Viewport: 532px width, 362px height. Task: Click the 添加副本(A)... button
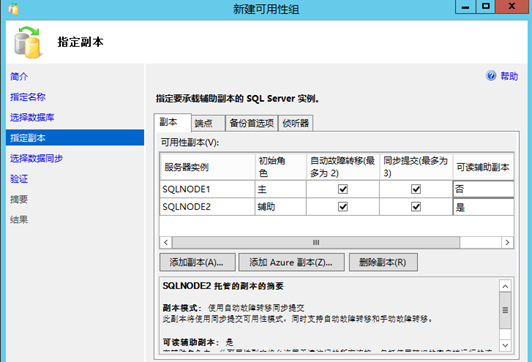pos(197,262)
